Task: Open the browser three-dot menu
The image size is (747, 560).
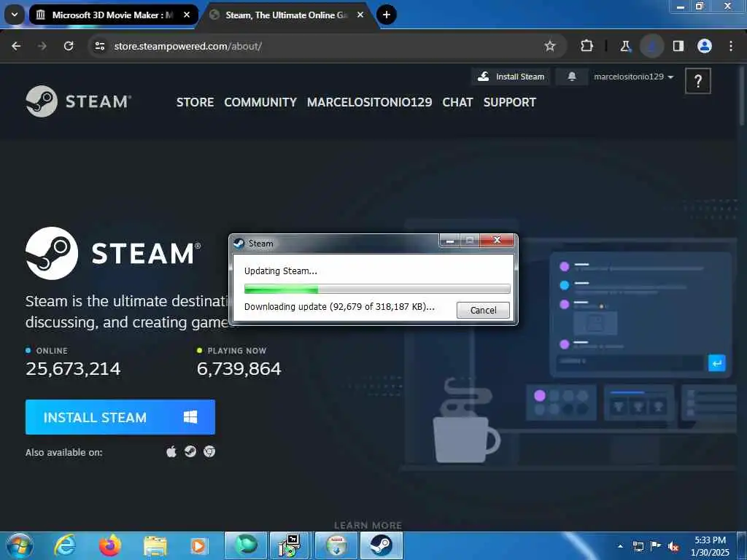Action: (x=731, y=46)
